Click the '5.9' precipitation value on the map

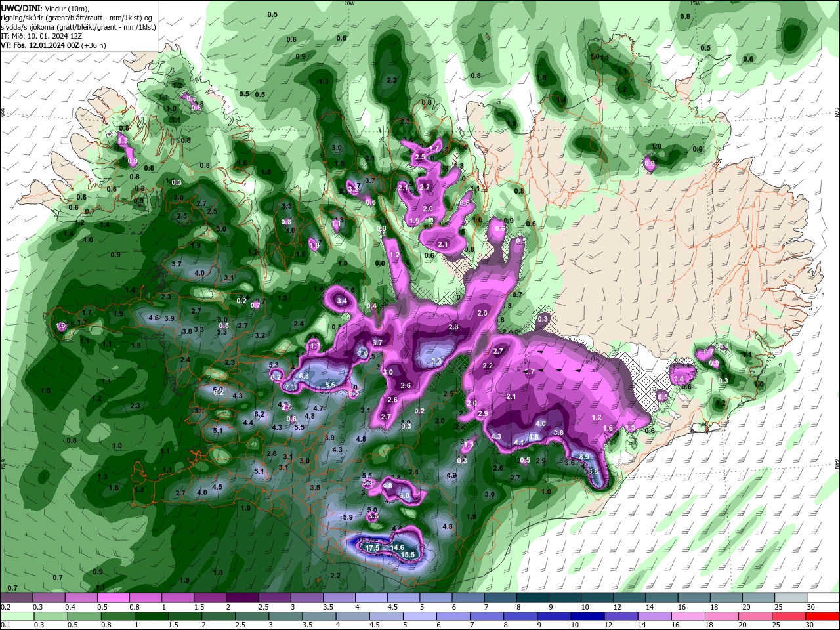[348, 517]
